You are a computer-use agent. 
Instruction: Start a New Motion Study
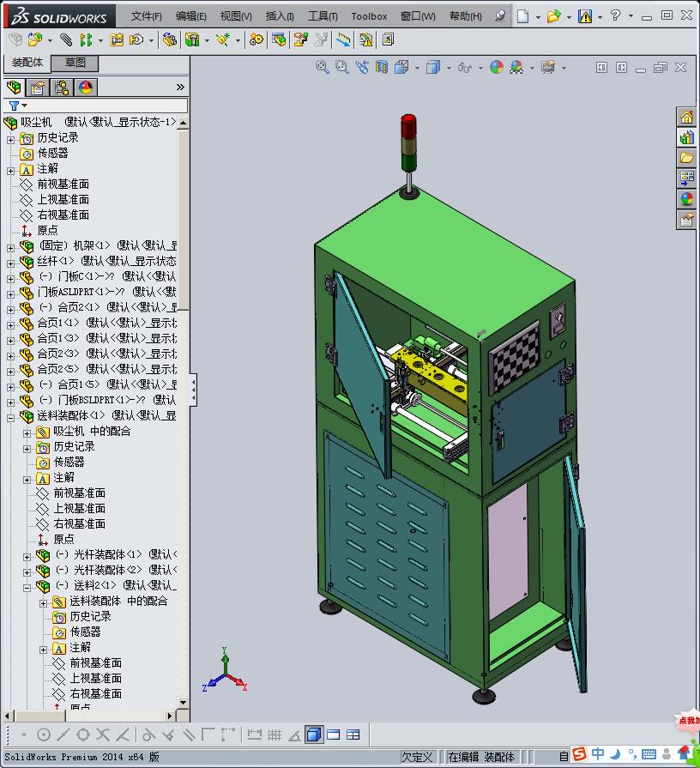(x=256, y=39)
